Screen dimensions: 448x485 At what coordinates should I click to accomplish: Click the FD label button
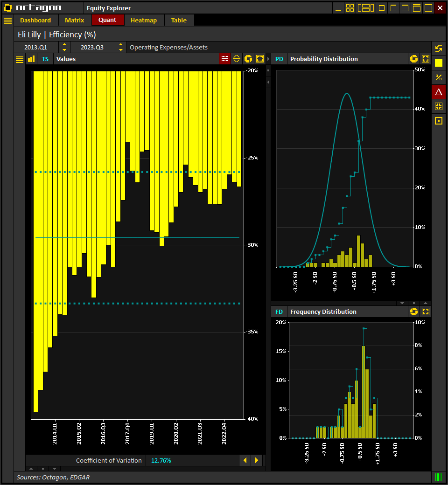point(279,312)
